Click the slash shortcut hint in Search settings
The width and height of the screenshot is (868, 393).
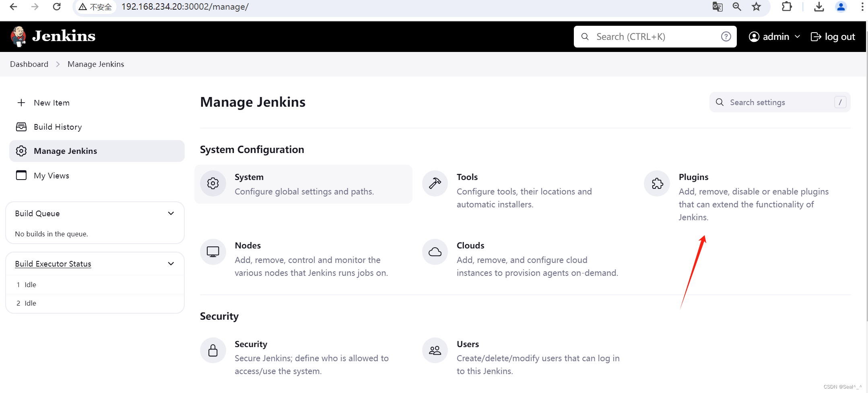tap(840, 102)
